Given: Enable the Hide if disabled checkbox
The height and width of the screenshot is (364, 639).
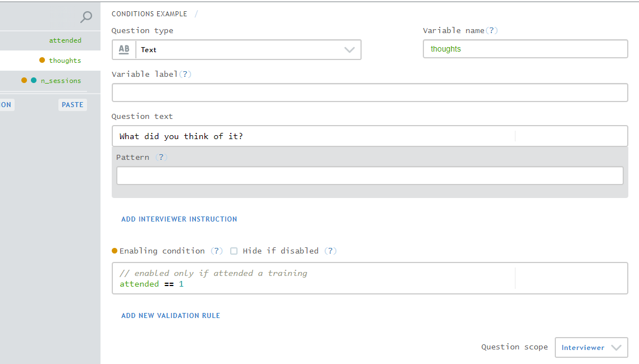Looking at the screenshot, I should coord(234,251).
